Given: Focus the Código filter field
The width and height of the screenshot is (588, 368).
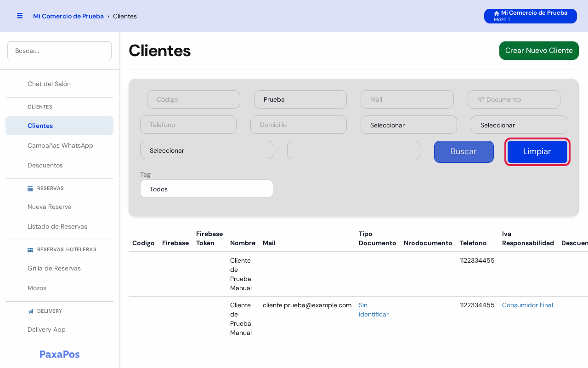Looking at the screenshot, I should (193, 99).
